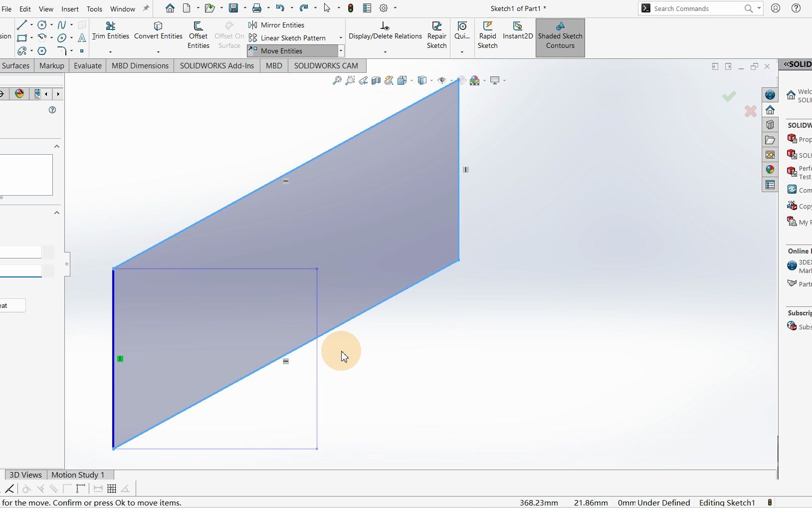Open the rectangle tool dropdown arrow
This screenshot has width=812, height=508.
(31, 37)
